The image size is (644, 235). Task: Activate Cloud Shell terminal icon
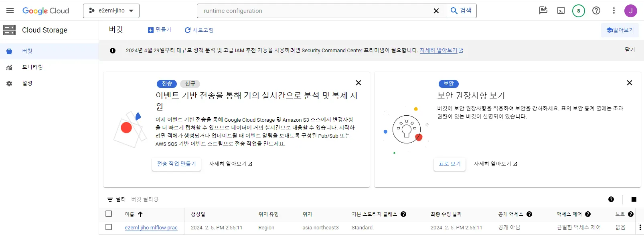(x=561, y=11)
